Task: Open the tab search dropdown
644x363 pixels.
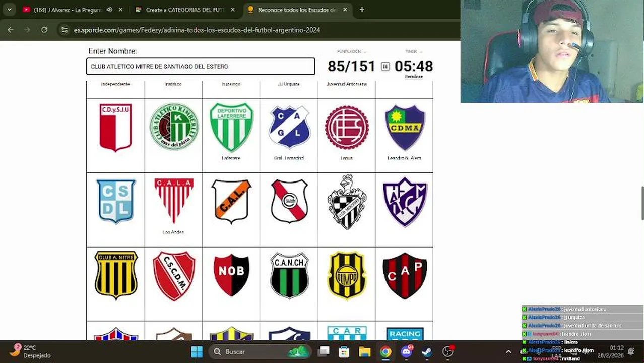Action: 9,10
